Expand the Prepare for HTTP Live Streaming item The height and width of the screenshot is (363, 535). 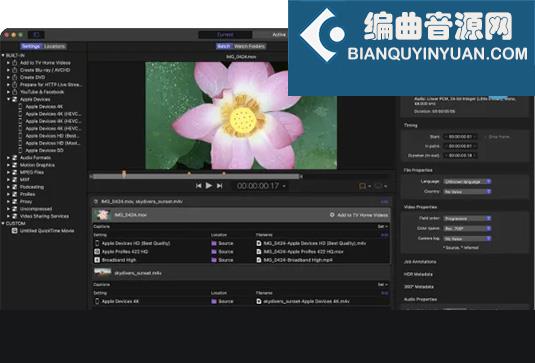(9, 84)
